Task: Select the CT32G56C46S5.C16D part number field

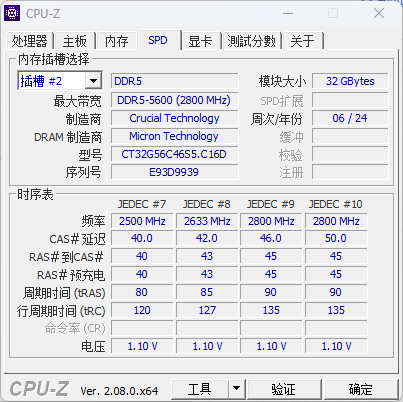Action: [174, 154]
